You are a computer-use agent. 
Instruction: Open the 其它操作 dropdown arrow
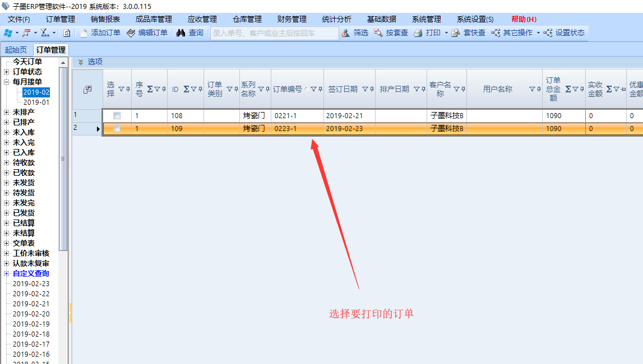pos(538,33)
